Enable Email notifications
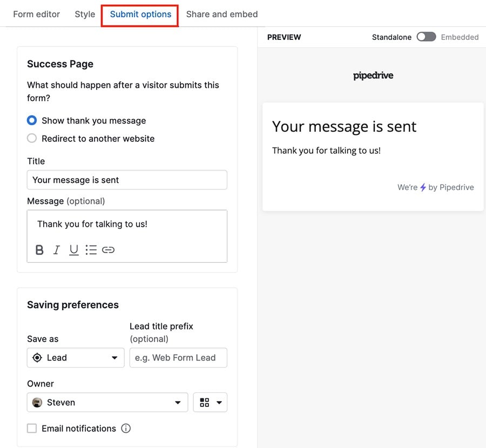 tap(32, 428)
